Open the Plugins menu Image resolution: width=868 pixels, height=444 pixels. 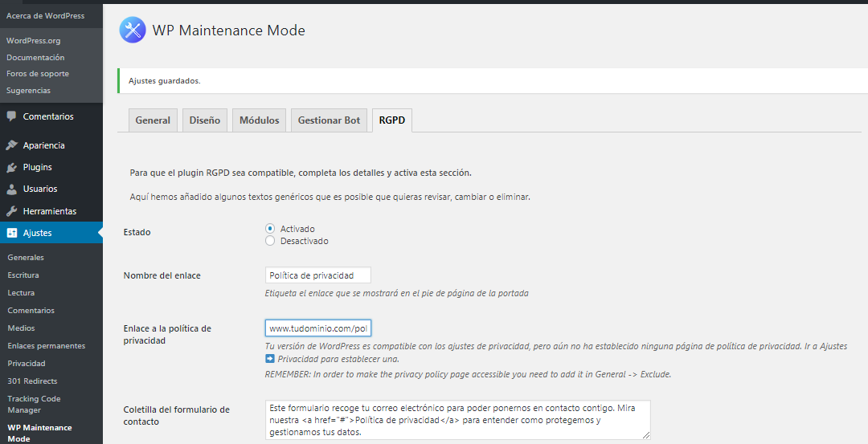point(37,167)
